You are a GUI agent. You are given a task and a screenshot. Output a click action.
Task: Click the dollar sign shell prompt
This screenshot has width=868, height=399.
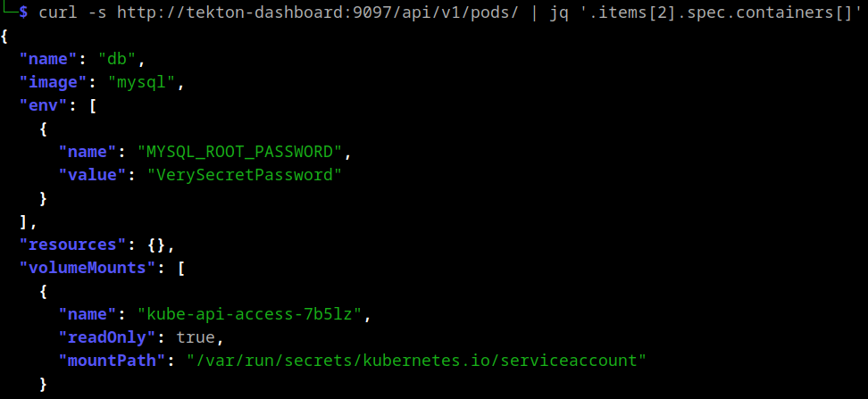23,12
